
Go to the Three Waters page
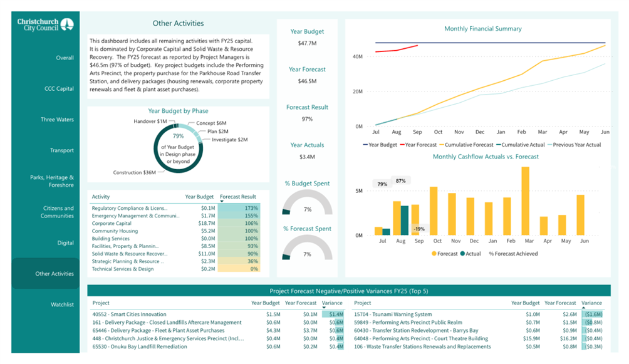57,120
